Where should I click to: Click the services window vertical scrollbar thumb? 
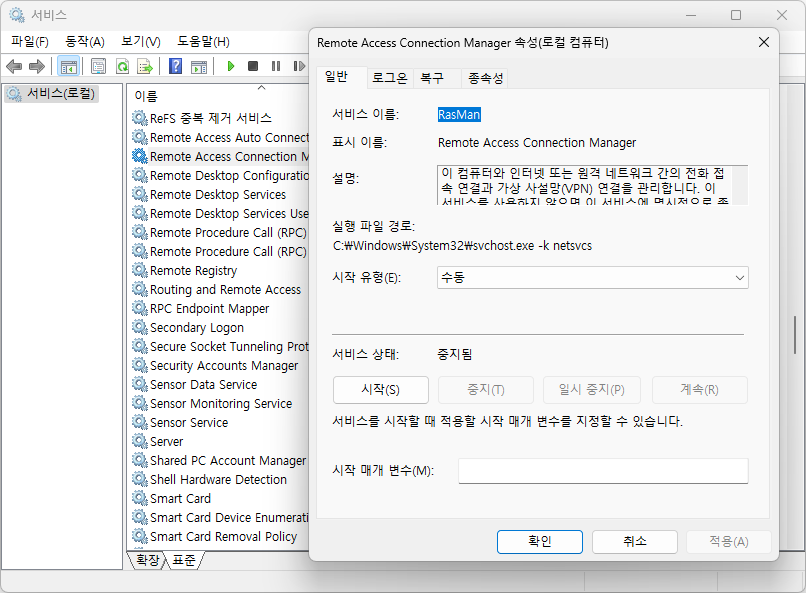click(x=795, y=335)
